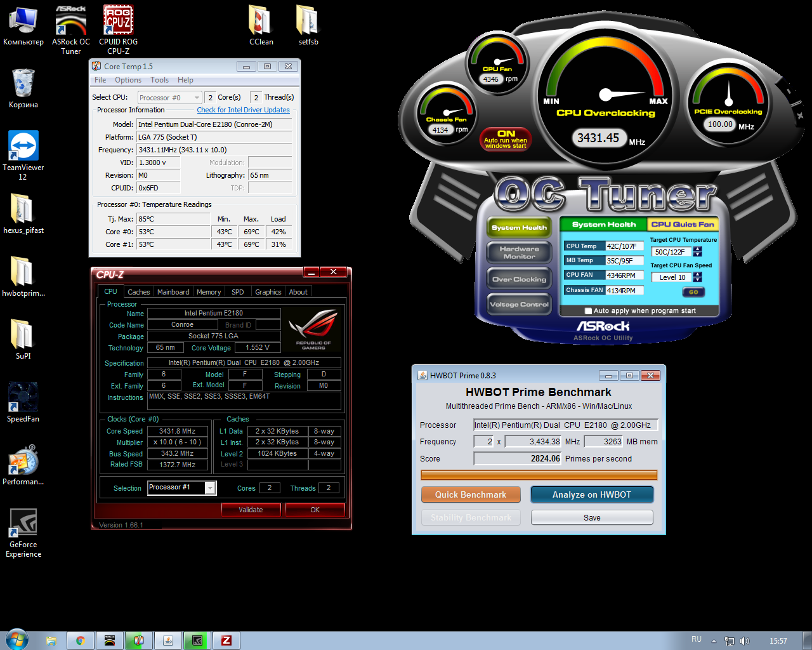
Task: Launch TeamViewer 12 shortcut
Action: [x=23, y=156]
